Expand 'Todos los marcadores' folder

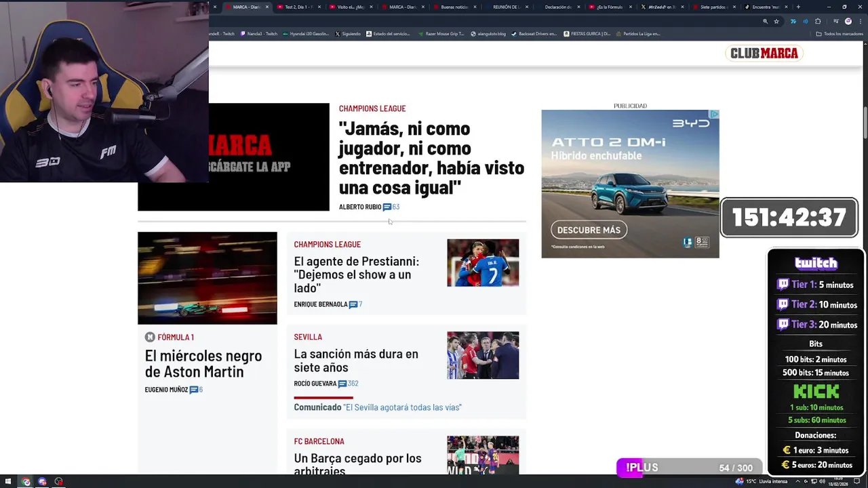[840, 33]
